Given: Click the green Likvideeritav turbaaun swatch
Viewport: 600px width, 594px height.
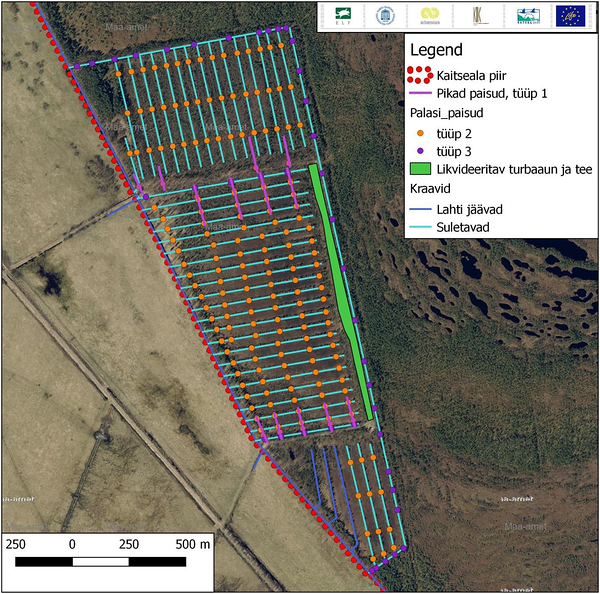Looking at the screenshot, I should coord(419,169).
